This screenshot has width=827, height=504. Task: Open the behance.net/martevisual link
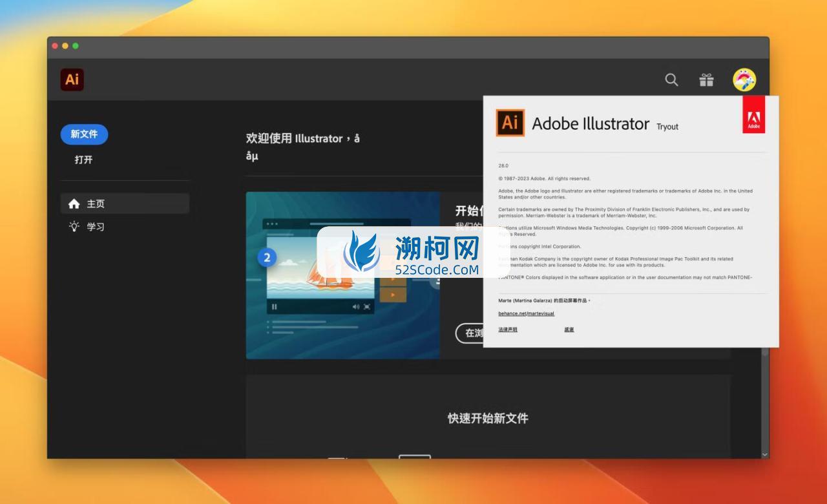527,313
